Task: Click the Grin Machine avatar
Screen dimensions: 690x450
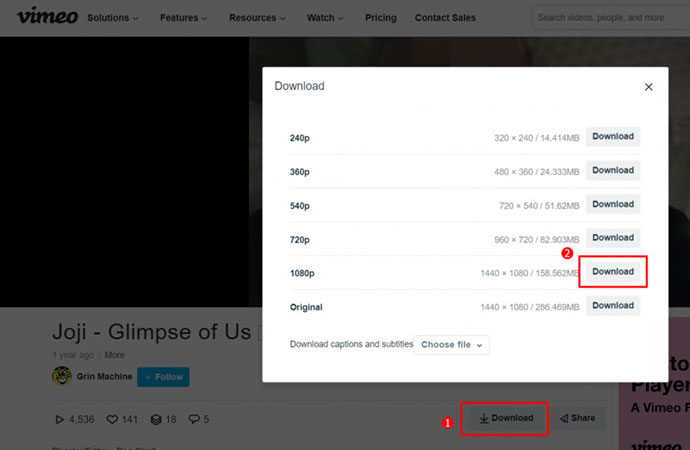Action: [61, 377]
